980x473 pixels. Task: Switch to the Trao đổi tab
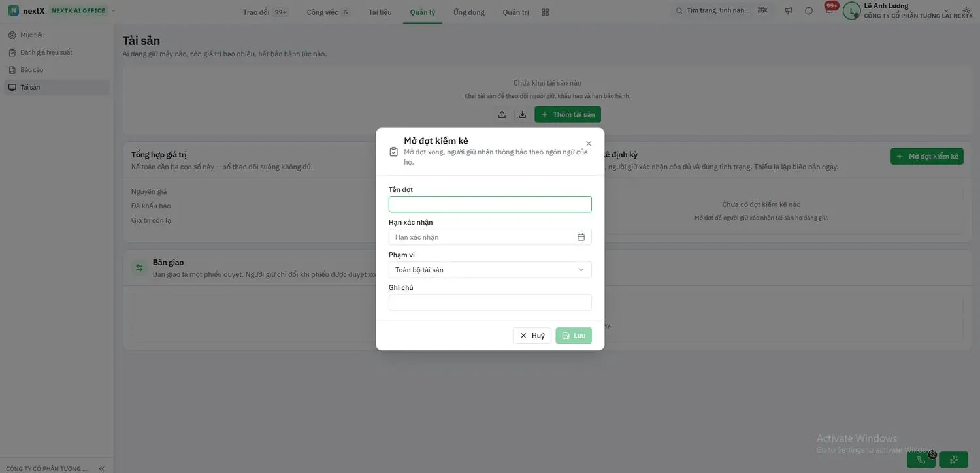[265, 12]
